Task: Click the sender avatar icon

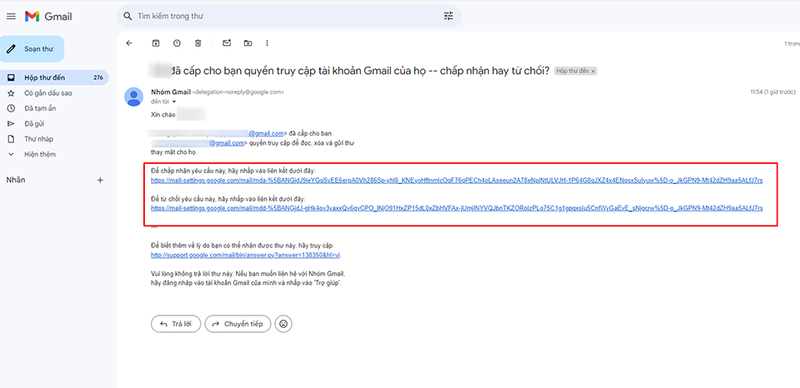Action: pos(134,96)
